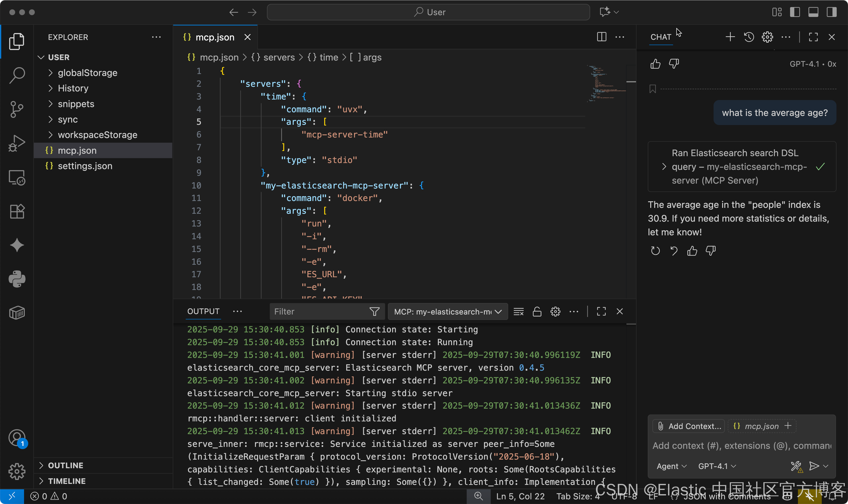Open the container box view in activity bar
Viewport: 848px width, 504px height.
coord(17,313)
